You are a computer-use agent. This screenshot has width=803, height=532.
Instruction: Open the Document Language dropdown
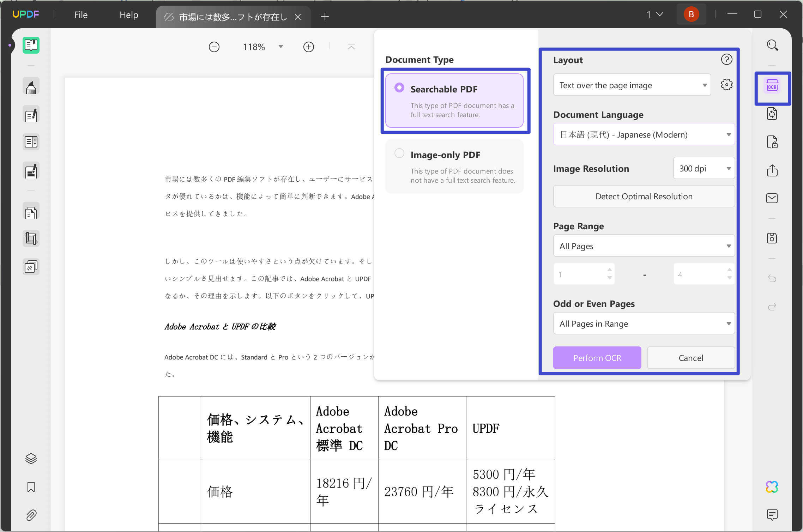tap(644, 134)
